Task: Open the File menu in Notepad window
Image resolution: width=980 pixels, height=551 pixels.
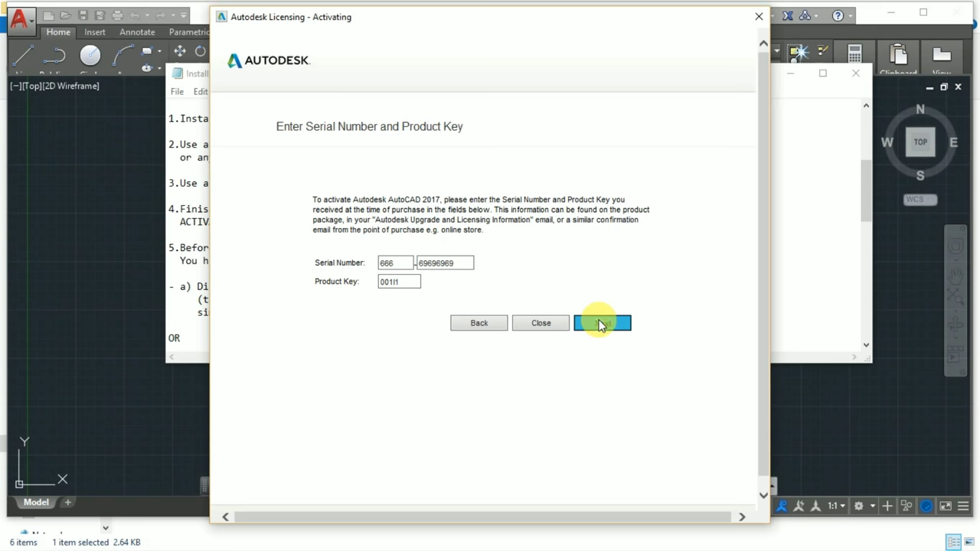Action: tap(177, 91)
